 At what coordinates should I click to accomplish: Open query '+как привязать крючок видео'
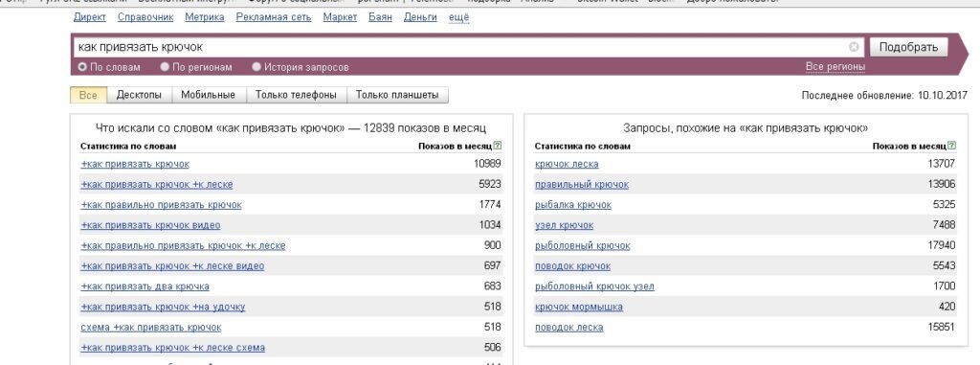tap(150, 225)
